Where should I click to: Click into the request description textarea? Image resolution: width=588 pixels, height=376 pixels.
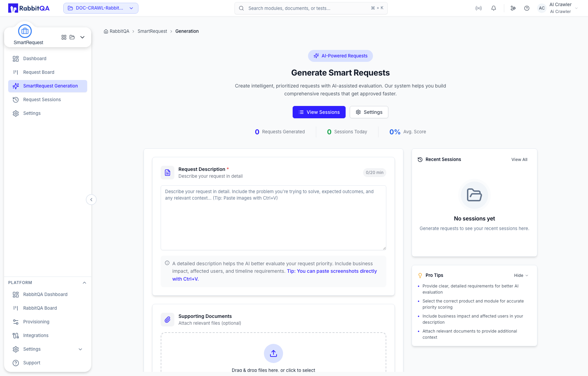273,218
